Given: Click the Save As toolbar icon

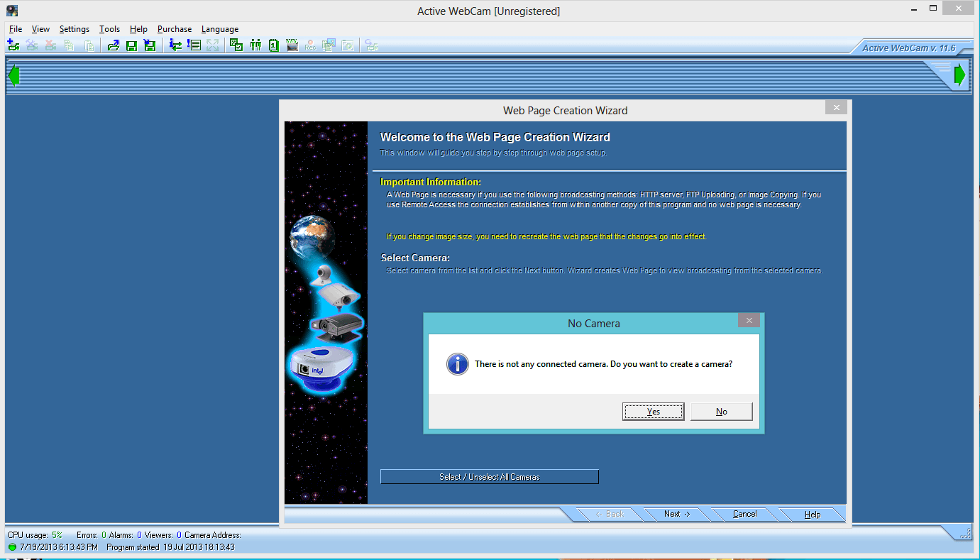Looking at the screenshot, I should coord(150,45).
